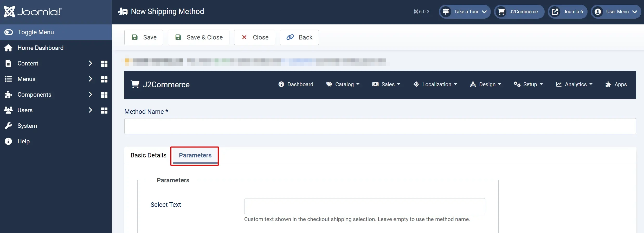Click the Joomla version 6.0.3 indicator
644x233 pixels.
[421, 12]
